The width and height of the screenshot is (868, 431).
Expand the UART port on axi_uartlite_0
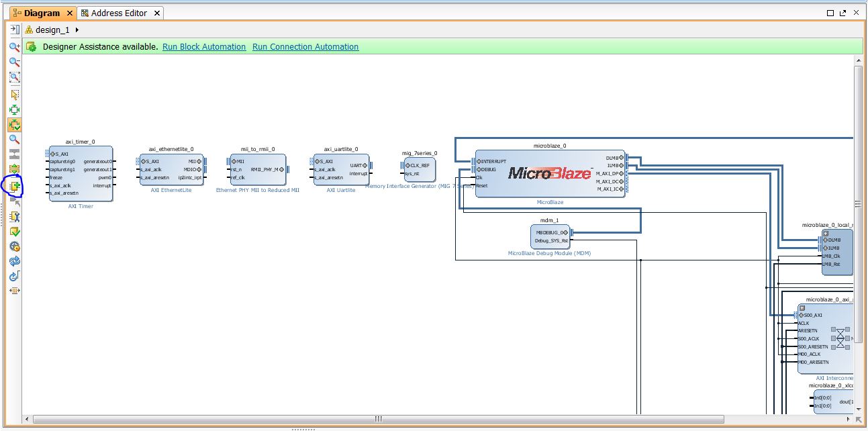point(365,165)
